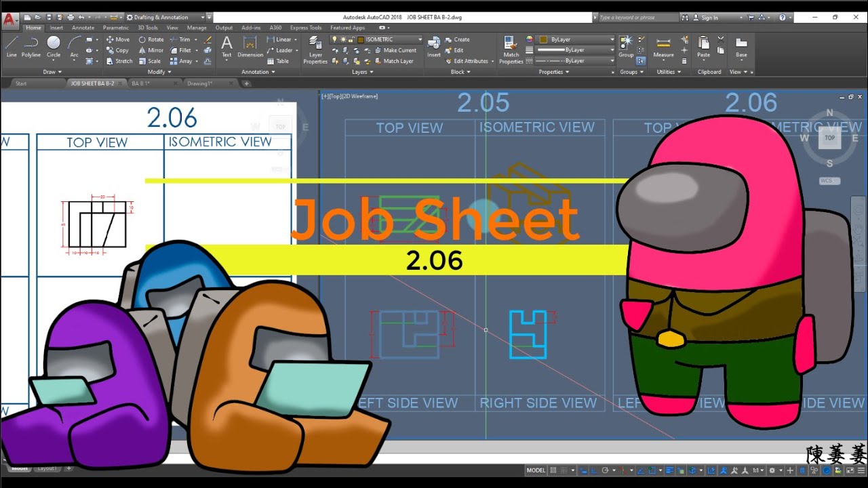Open the AutoCAD application menu logo
Image resolution: width=868 pixels, height=488 pixels.
pyautogui.click(x=9, y=19)
